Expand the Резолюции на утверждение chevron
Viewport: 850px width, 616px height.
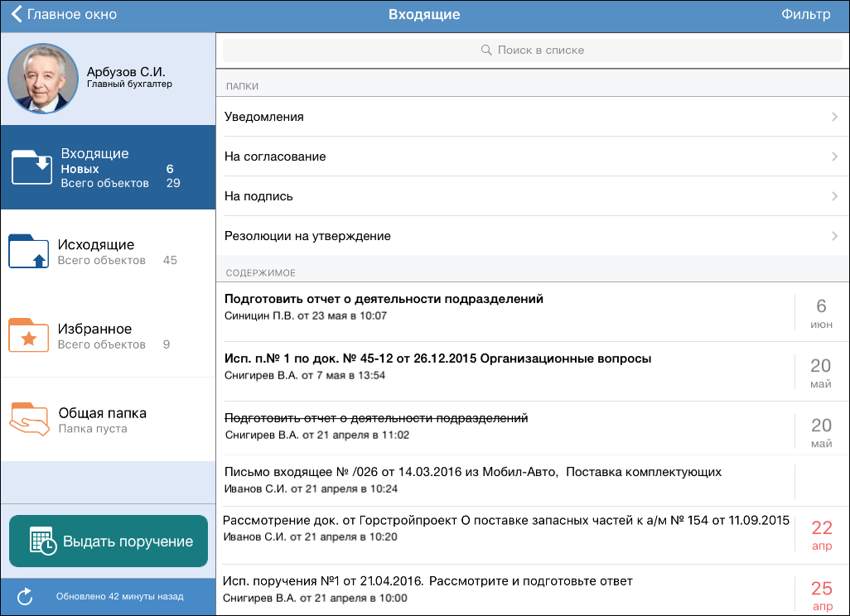[x=834, y=236]
